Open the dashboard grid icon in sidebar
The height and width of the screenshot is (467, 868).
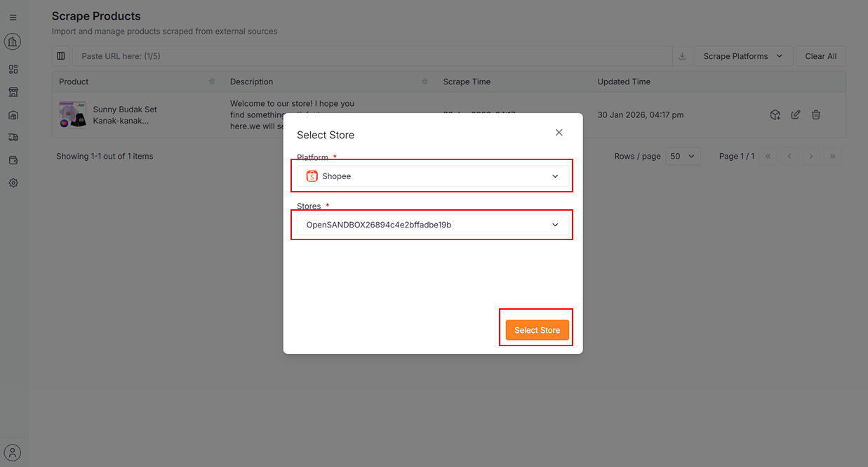click(13, 70)
